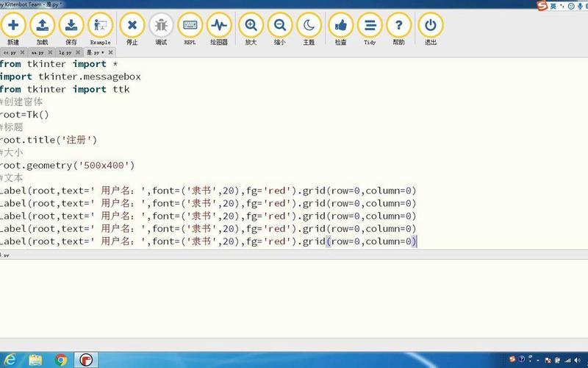
Task: Click the comment '#创建窗体'
Action: [21, 102]
